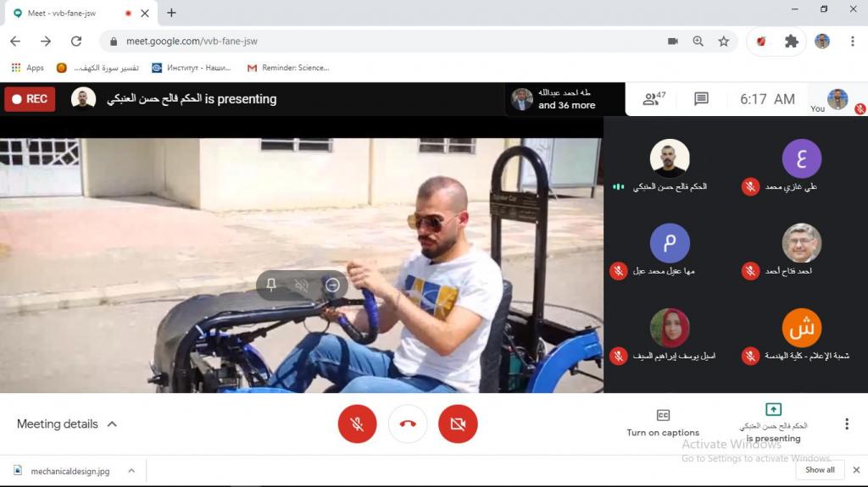Expand Meeting details panel

click(x=66, y=424)
